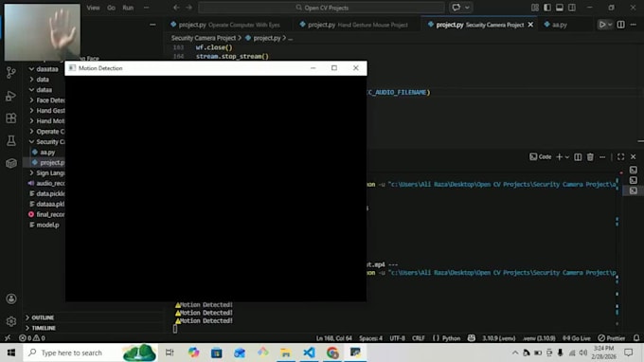Screen dimensions: 644x362
Task: Open Task View on taskbar
Action: coord(170,353)
